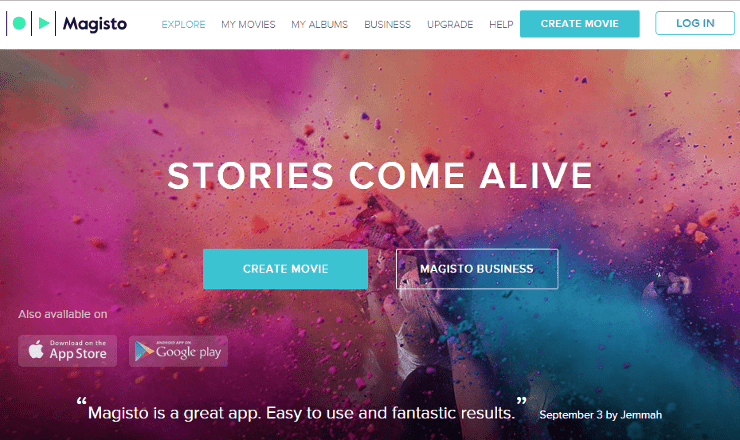Click Create Movie in the header
The image size is (740, 440).
tap(580, 24)
